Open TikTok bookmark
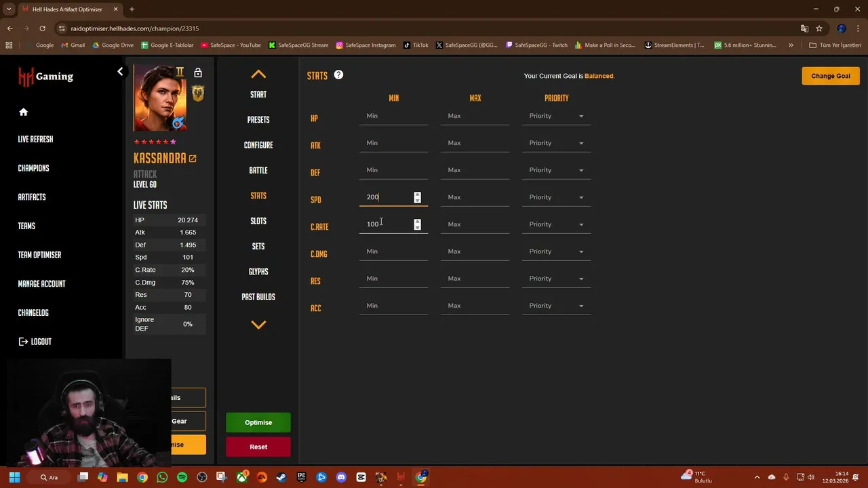Image resolution: width=868 pixels, height=488 pixels. 416,45
